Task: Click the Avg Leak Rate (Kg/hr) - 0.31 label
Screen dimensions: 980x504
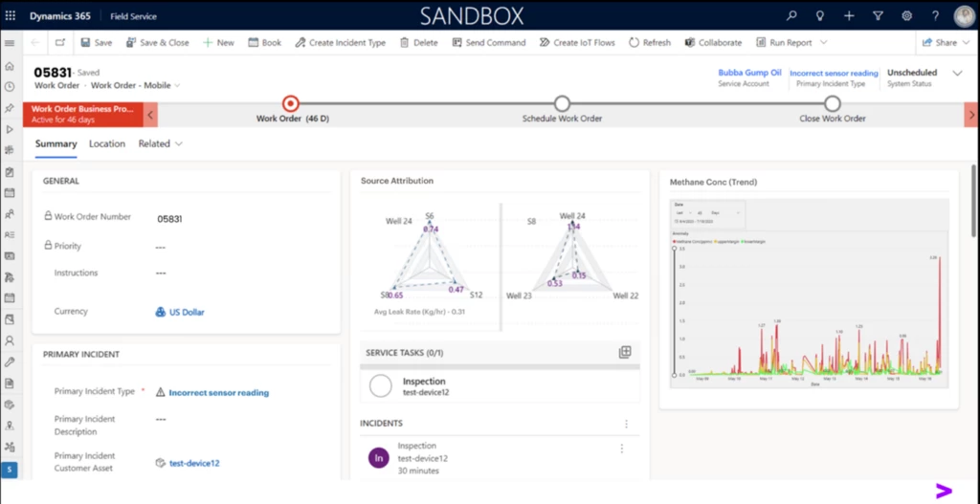Action: tap(419, 312)
